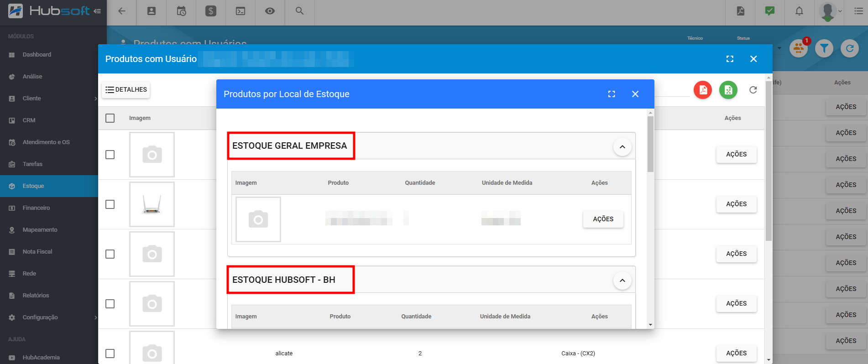Click the Produtos com Usuário dialog scrollbar

coord(769,161)
